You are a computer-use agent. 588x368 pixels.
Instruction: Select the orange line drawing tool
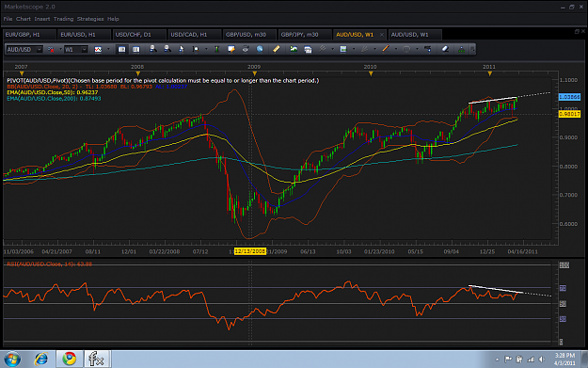[x=385, y=49]
